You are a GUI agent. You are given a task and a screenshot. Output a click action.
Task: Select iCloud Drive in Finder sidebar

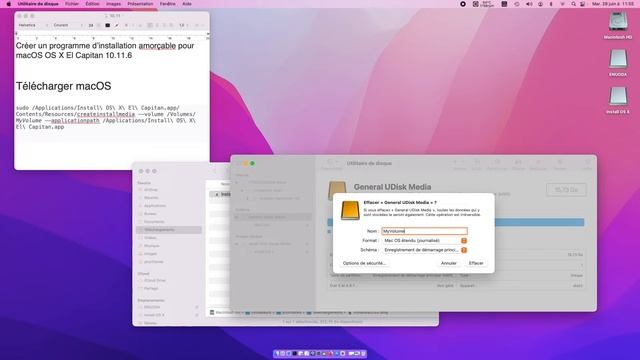coord(169,281)
